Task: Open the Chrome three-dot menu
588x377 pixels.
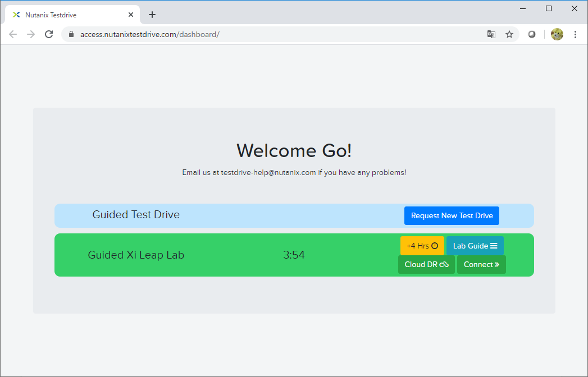Action: tap(575, 34)
